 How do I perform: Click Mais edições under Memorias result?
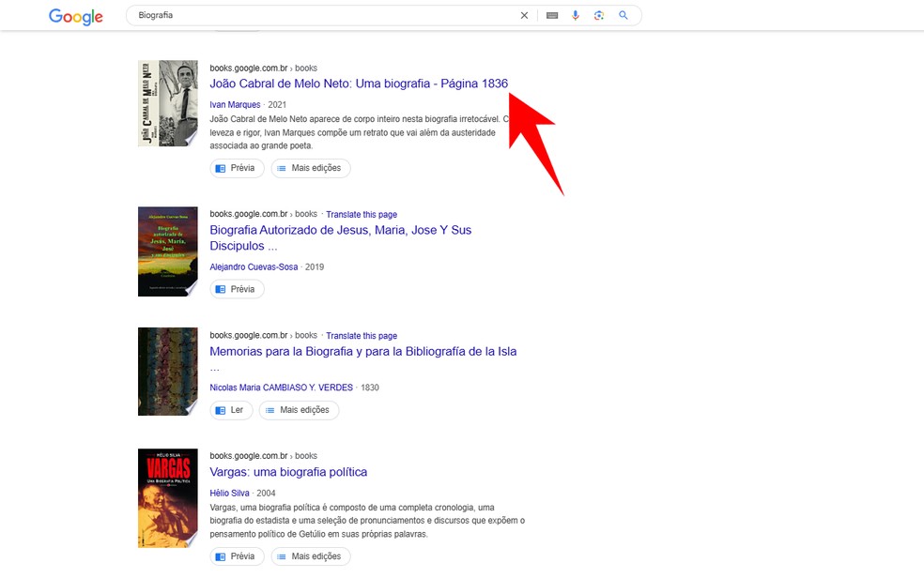pos(299,410)
